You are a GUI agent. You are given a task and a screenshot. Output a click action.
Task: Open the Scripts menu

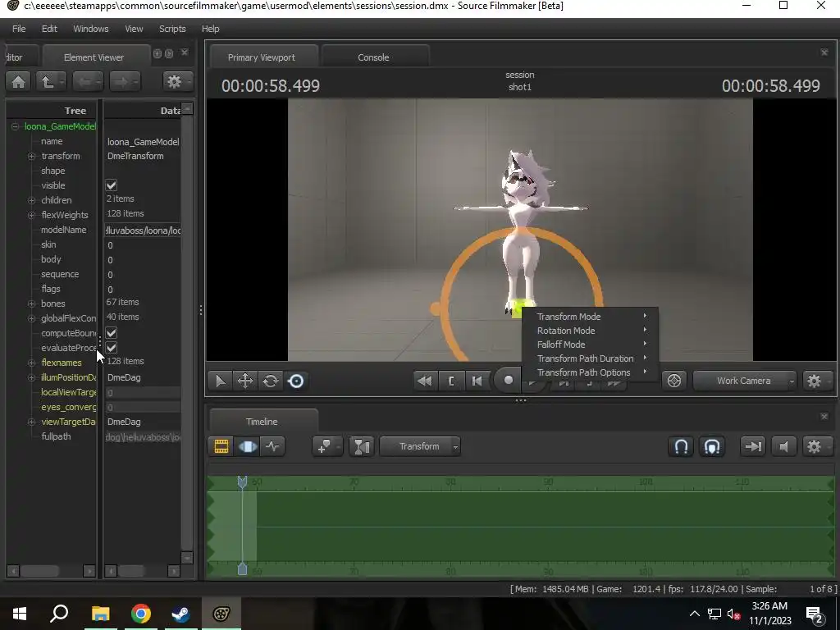[172, 29]
